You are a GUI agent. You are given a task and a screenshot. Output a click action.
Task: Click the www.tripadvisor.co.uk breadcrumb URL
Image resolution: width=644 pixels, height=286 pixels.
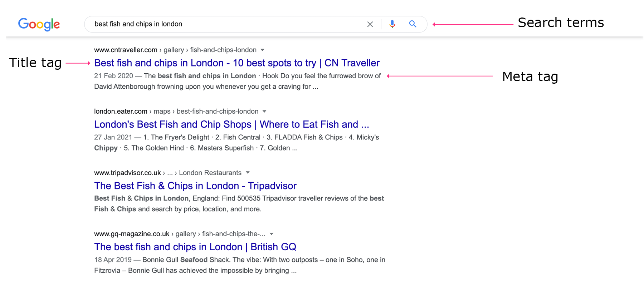[x=127, y=173]
